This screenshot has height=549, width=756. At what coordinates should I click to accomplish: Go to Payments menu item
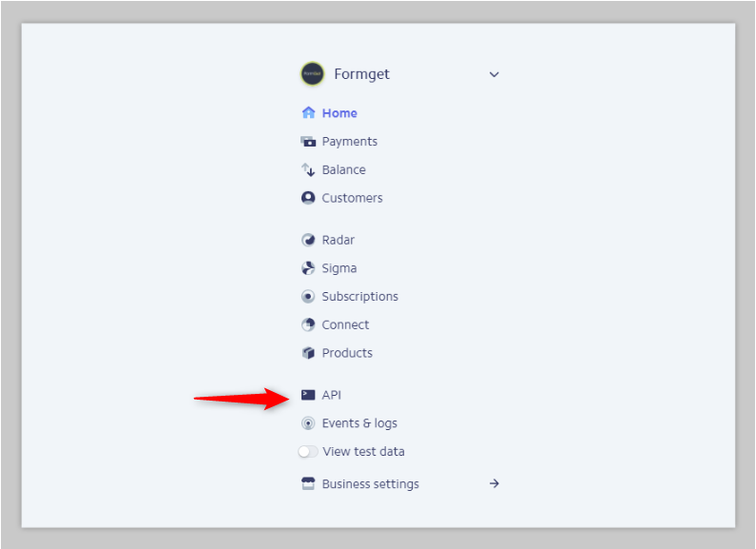coord(350,142)
